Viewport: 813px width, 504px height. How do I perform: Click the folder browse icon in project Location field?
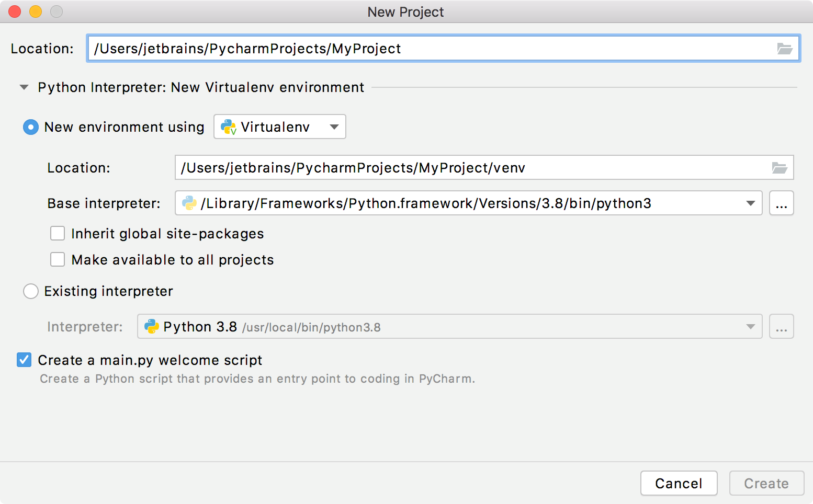pyautogui.click(x=784, y=49)
